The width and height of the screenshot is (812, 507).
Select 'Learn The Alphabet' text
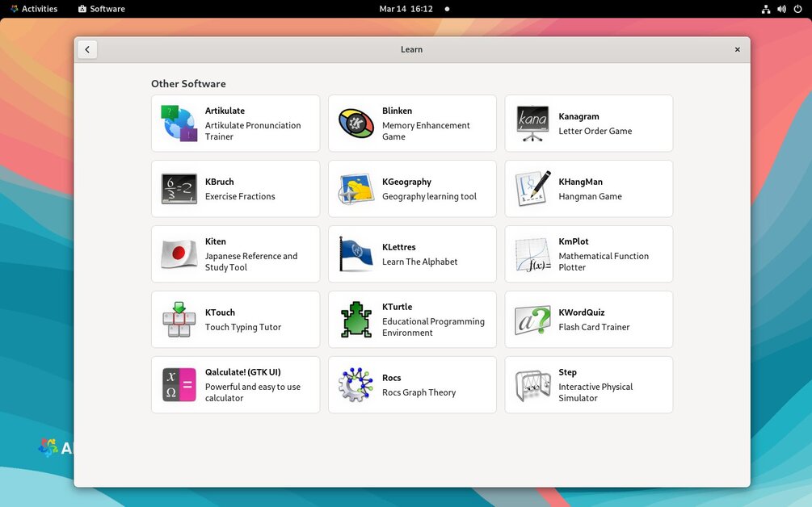(419, 262)
